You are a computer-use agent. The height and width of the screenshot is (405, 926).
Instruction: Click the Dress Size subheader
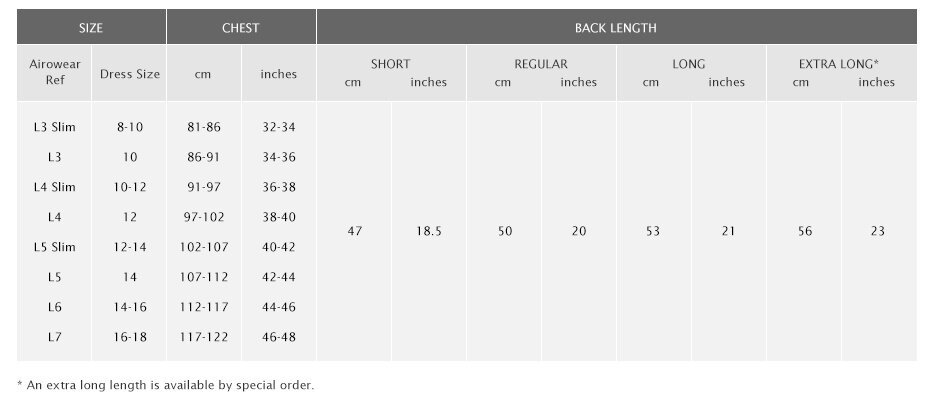130,74
